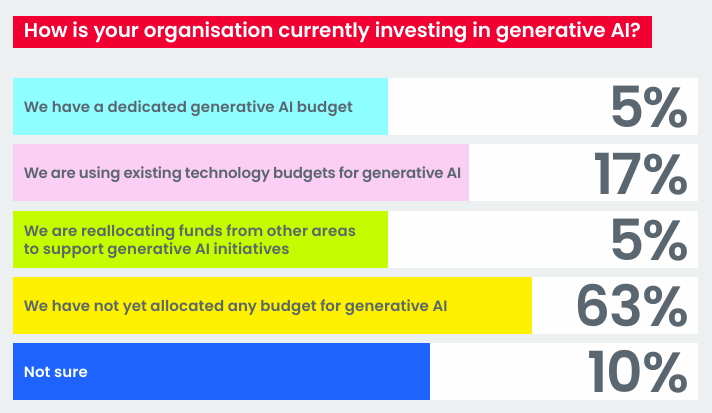This screenshot has height=413, width=712.
Task: Click the white area right of the cyan bar
Action: point(497,106)
